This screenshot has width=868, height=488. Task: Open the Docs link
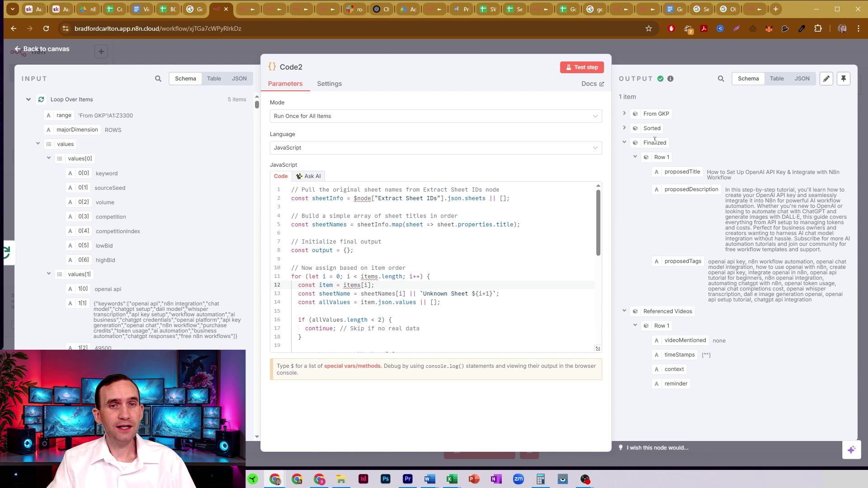592,84
